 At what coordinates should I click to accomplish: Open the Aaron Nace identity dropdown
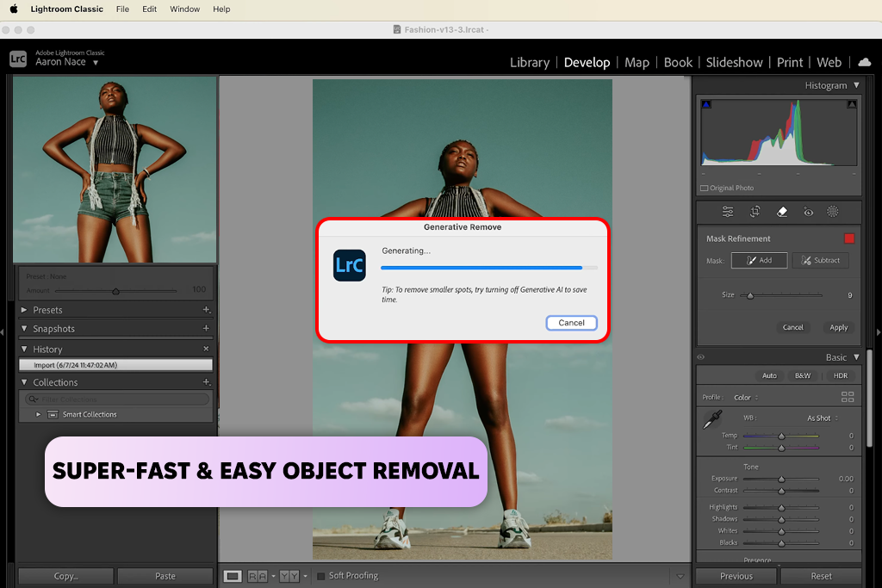96,62
